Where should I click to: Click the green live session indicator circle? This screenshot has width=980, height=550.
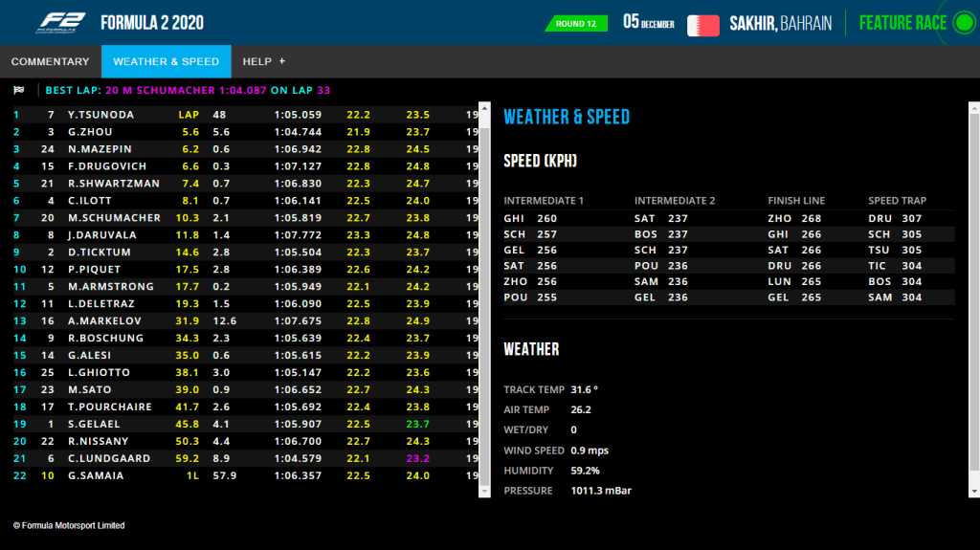click(965, 23)
